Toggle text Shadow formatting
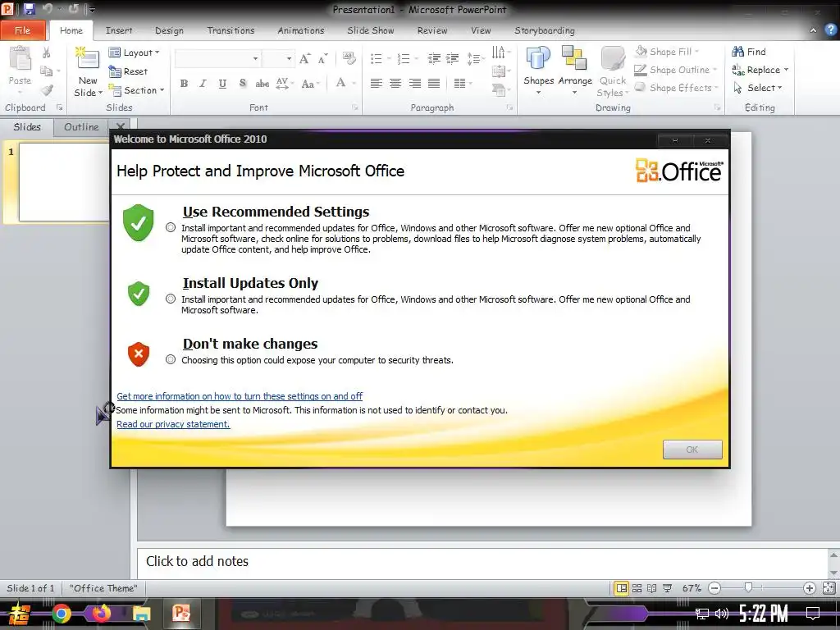The height and width of the screenshot is (630, 840). (243, 84)
